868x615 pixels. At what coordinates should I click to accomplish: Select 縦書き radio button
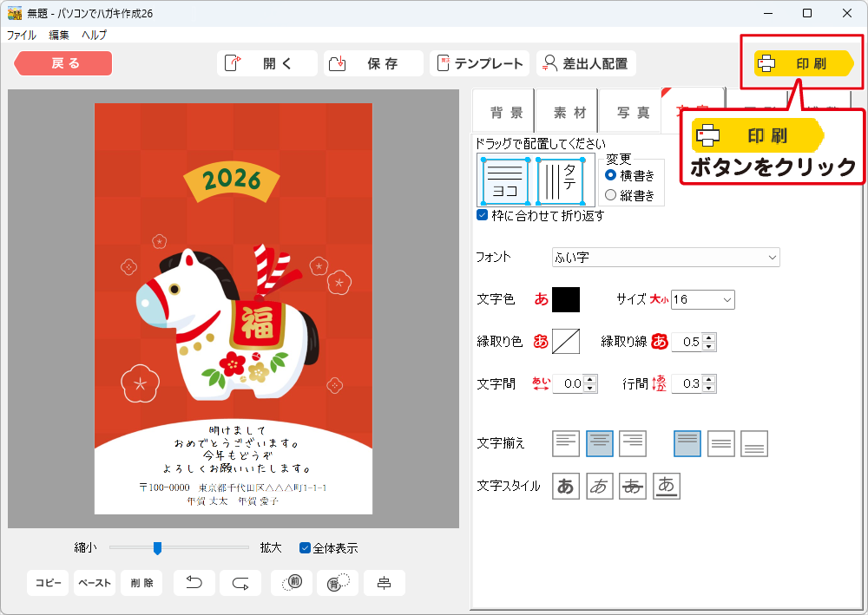tap(610, 195)
